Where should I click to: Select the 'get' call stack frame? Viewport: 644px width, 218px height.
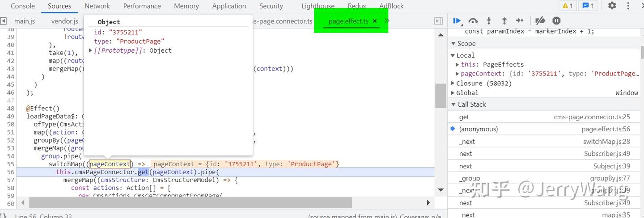[x=545, y=117]
